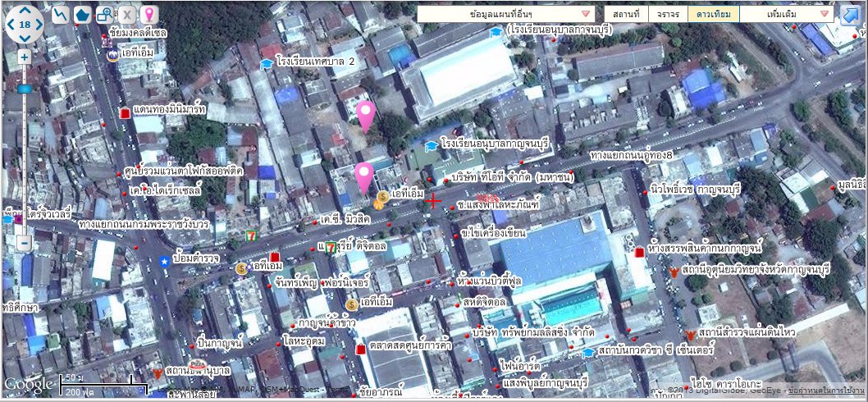Click the label กาญจน์ล้ำข้าว
This screenshot has width=868, height=402.
tap(326, 322)
